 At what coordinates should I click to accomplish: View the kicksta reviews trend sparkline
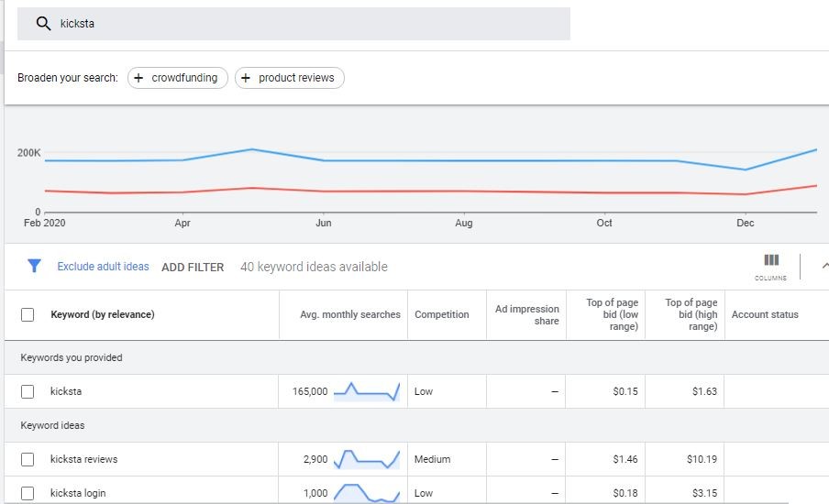tap(367, 459)
